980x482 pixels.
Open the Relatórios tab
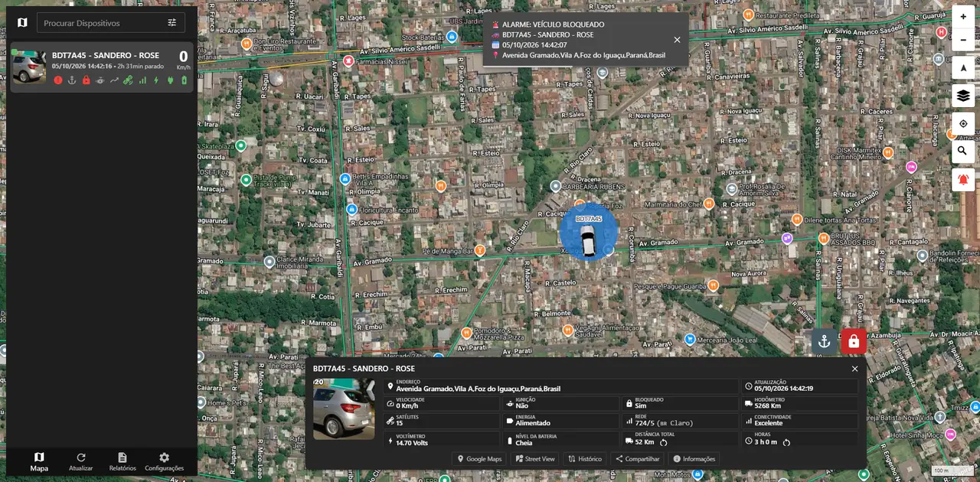pyautogui.click(x=122, y=461)
